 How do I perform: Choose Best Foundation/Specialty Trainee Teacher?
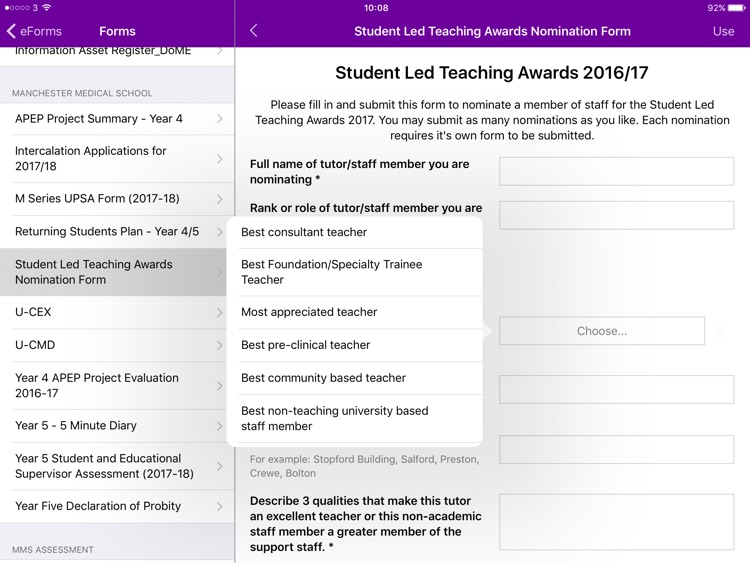tap(354, 272)
